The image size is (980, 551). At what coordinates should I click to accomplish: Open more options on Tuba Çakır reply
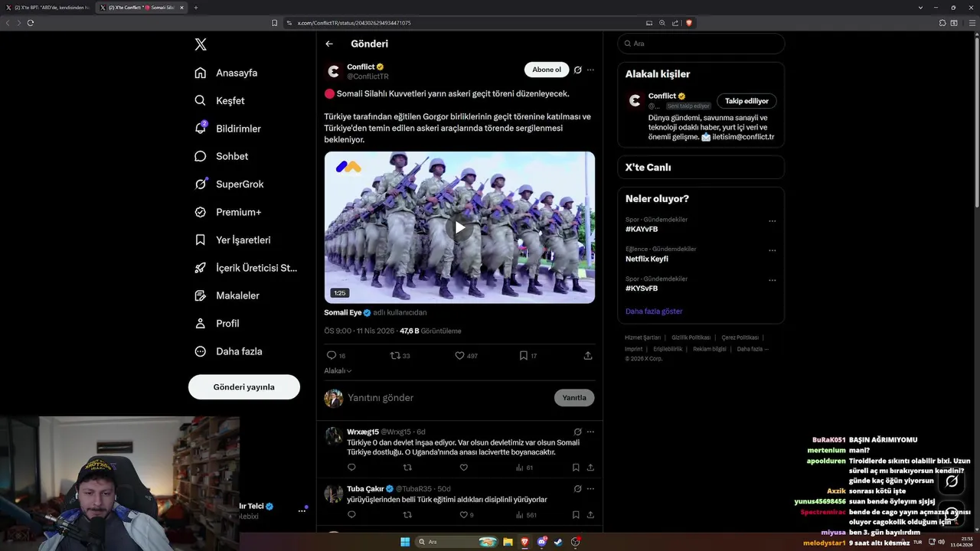point(590,488)
